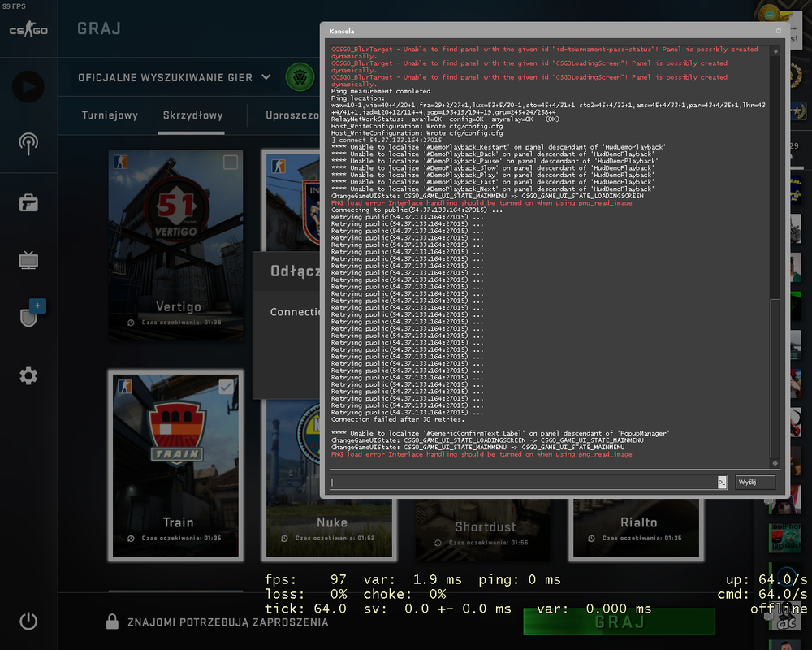Click the green Prime shield icon
The width and height of the screenshot is (812, 650).
(x=300, y=77)
